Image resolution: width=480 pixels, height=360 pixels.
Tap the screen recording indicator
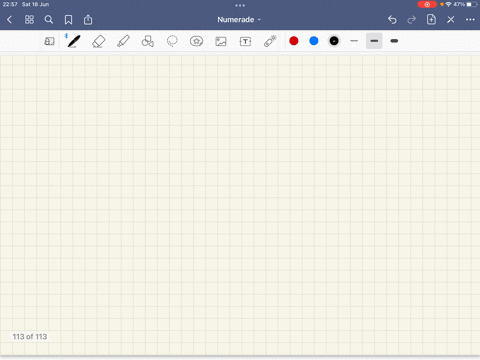point(427,4)
